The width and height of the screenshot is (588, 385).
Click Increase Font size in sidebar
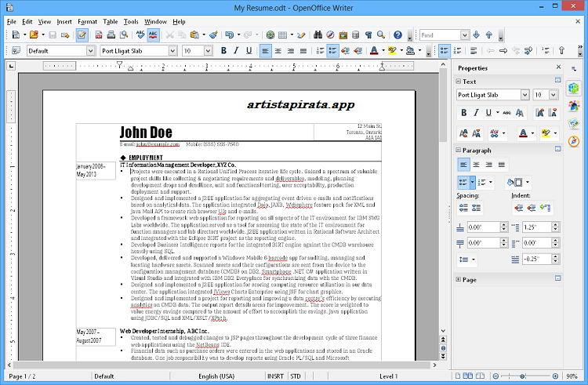[539, 112]
